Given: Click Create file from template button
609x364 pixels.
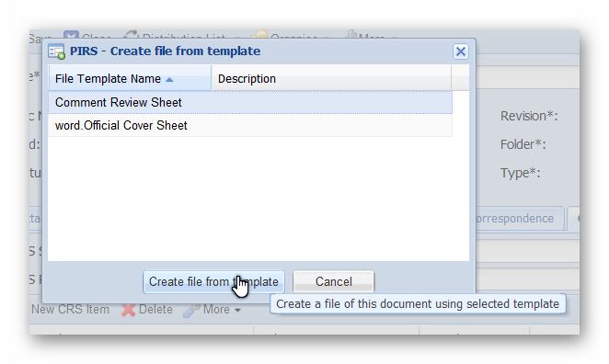Looking at the screenshot, I should tap(213, 281).
